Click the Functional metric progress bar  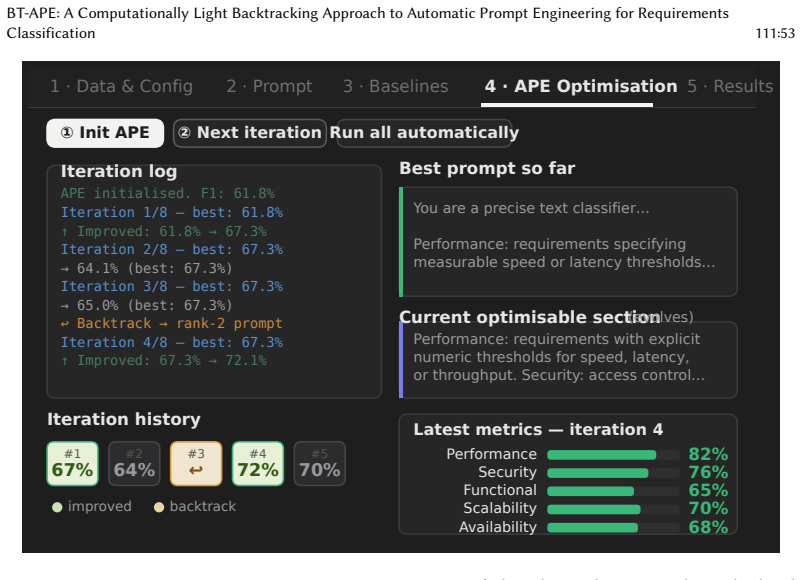click(x=613, y=491)
